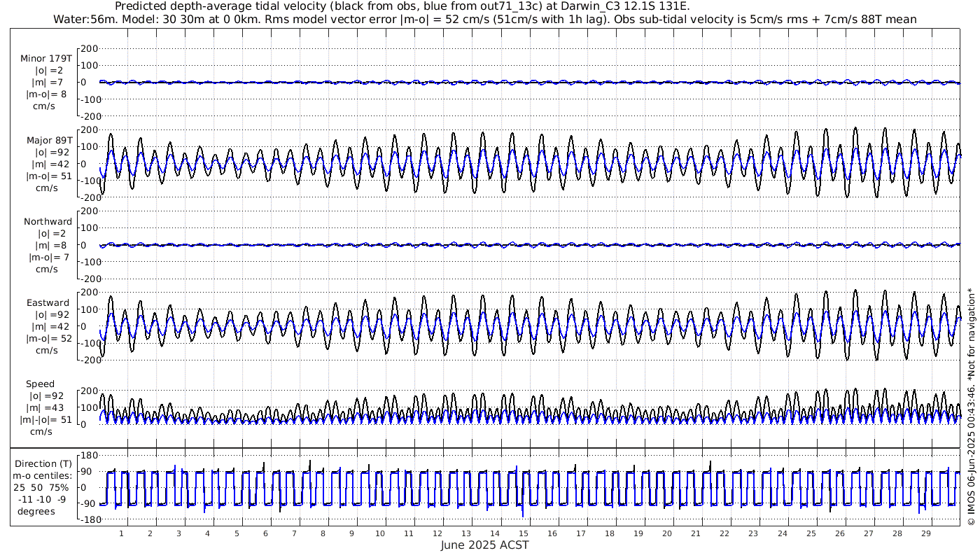This screenshot has width=980, height=560.
Task: Click day 15 on the time axis
Action: pyautogui.click(x=524, y=533)
